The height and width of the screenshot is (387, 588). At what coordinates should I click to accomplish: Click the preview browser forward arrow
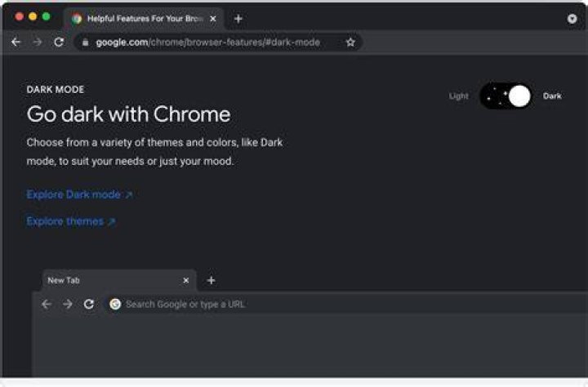[x=68, y=304]
